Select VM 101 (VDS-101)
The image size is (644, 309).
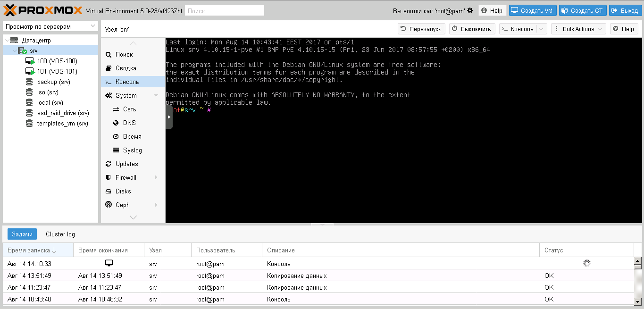57,71
